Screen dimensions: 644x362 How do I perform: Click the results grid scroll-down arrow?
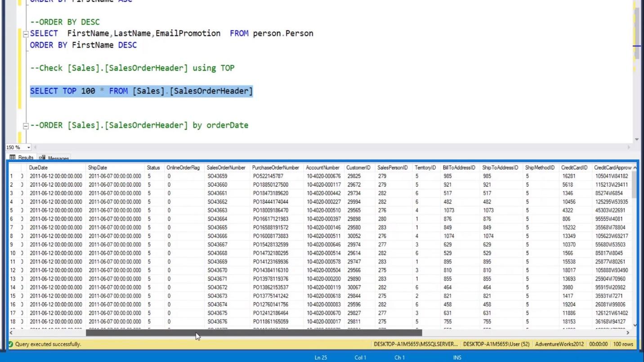pyautogui.click(x=634, y=325)
